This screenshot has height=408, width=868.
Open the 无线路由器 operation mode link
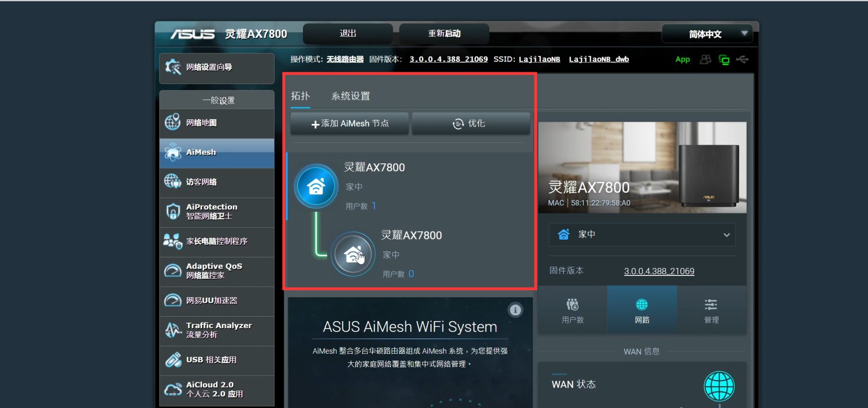345,59
